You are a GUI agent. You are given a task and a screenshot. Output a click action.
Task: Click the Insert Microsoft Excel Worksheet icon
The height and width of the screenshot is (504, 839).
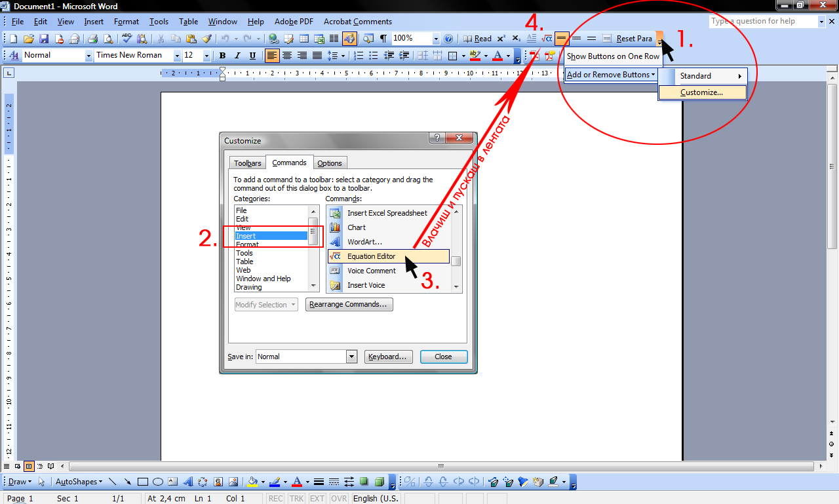point(319,39)
